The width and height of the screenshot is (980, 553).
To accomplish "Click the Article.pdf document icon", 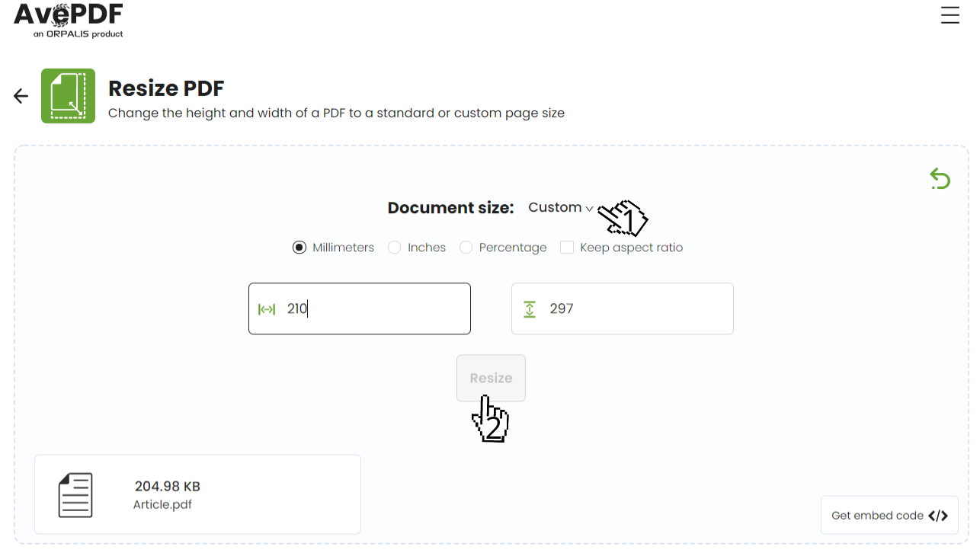I will pyautogui.click(x=75, y=494).
